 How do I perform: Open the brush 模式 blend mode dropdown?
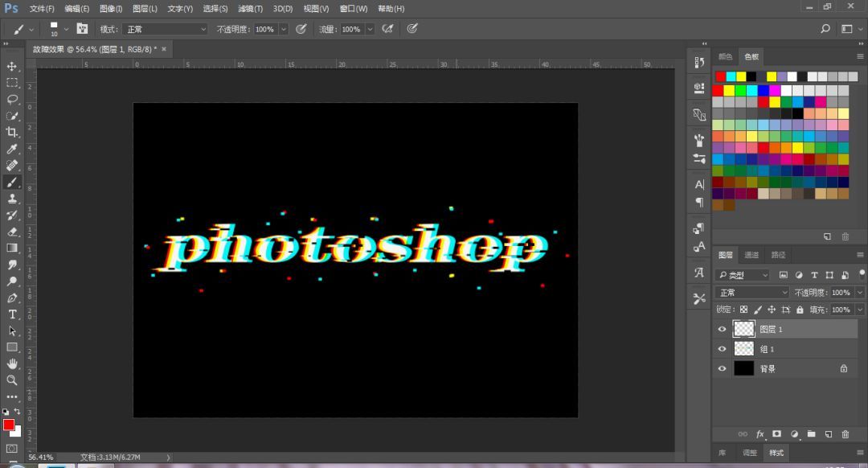(166, 29)
